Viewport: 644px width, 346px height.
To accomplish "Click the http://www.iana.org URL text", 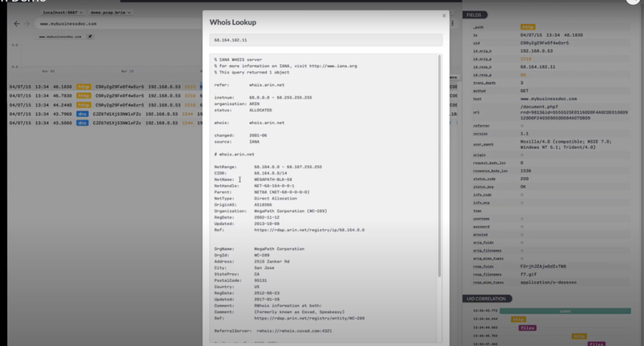I will 333,66.
